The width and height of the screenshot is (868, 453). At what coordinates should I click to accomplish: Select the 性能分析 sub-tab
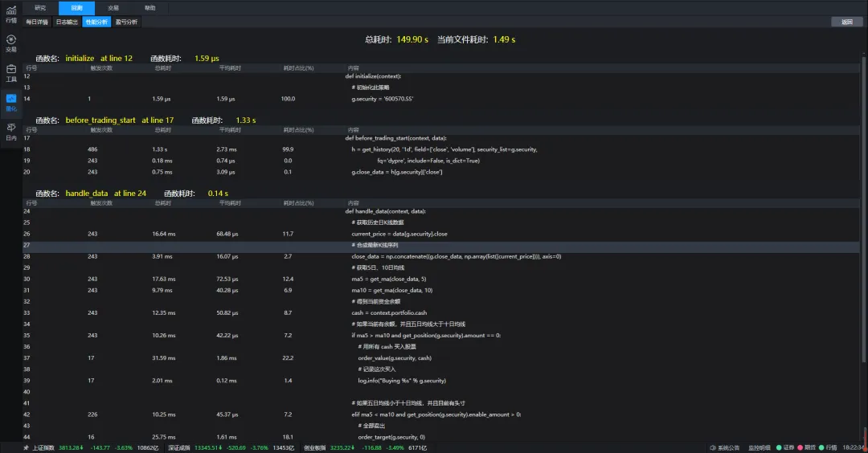pyautogui.click(x=97, y=22)
